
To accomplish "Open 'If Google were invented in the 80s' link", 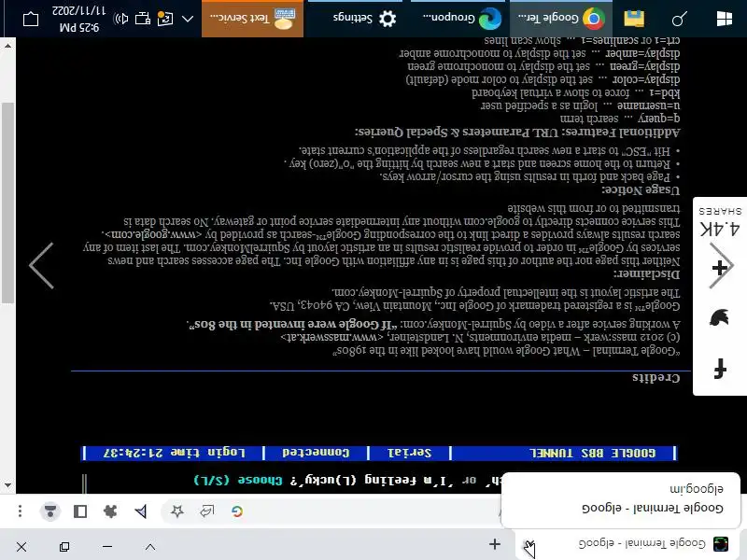I will [292, 324].
